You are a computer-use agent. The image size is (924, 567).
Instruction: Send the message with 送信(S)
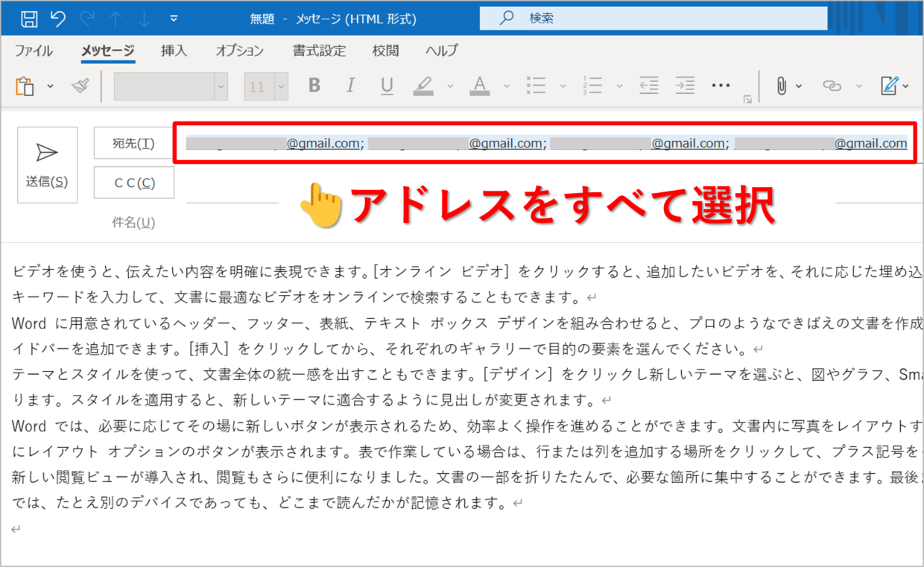pyautogui.click(x=47, y=165)
